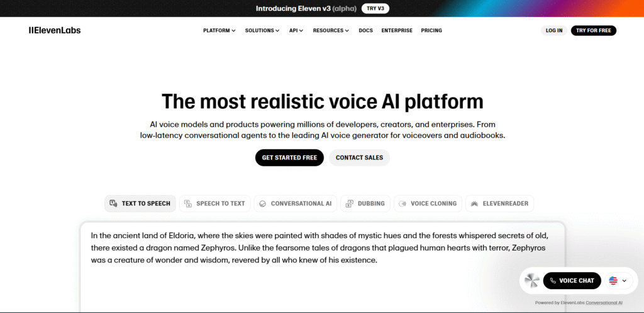This screenshot has height=313, width=644.
Task: Open the Pricing page
Action: click(431, 30)
